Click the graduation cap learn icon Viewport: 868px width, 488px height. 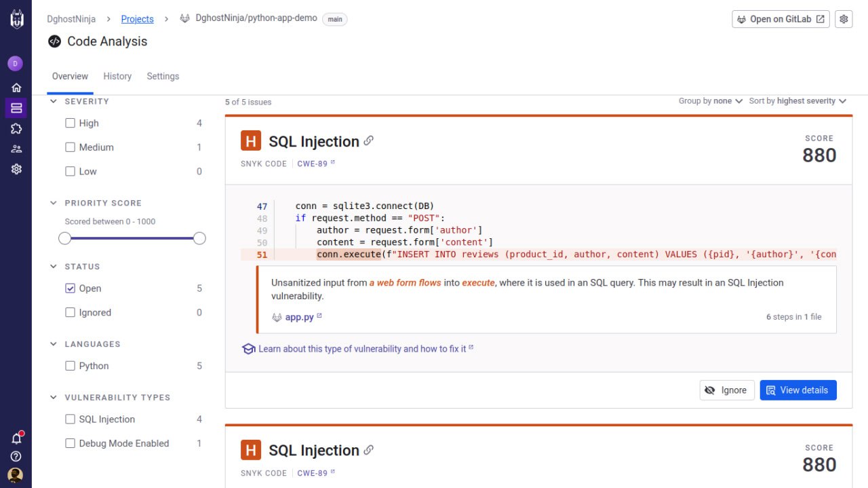click(x=248, y=349)
